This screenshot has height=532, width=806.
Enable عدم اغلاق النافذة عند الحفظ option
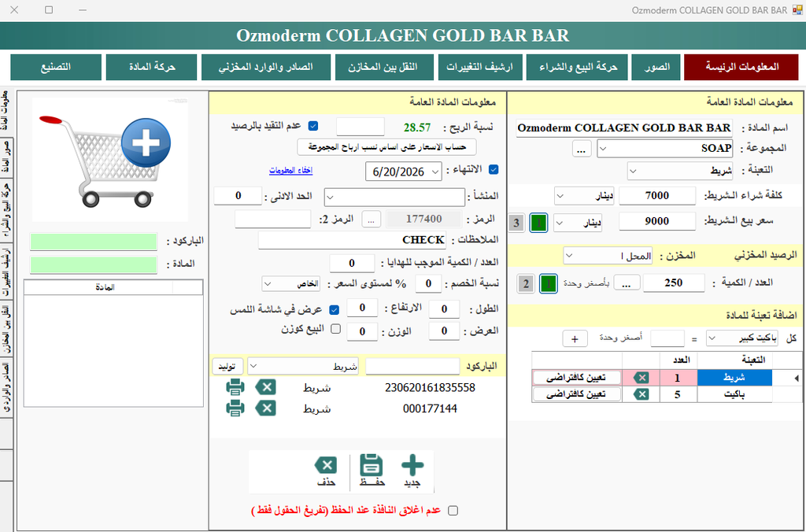click(453, 511)
